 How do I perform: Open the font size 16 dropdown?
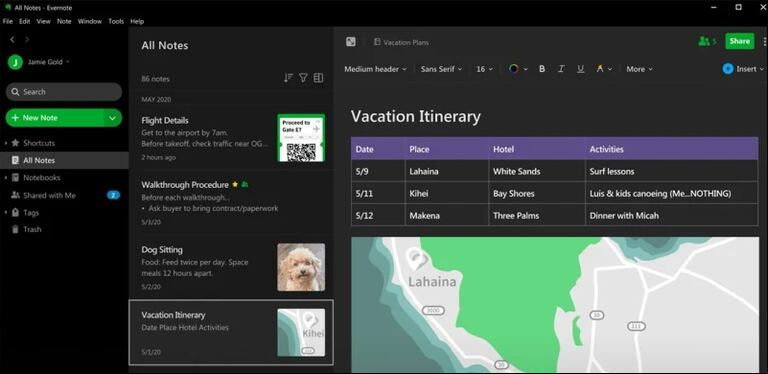484,69
